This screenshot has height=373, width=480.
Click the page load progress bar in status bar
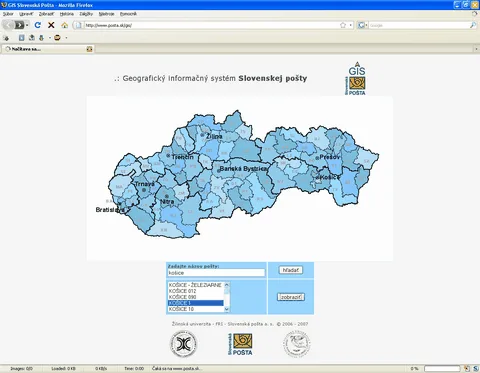pyautogui.click(x=442, y=369)
